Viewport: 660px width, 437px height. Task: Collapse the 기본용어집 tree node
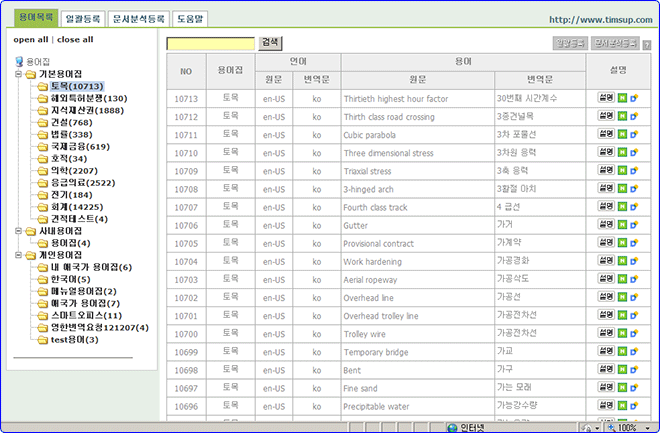[18, 75]
